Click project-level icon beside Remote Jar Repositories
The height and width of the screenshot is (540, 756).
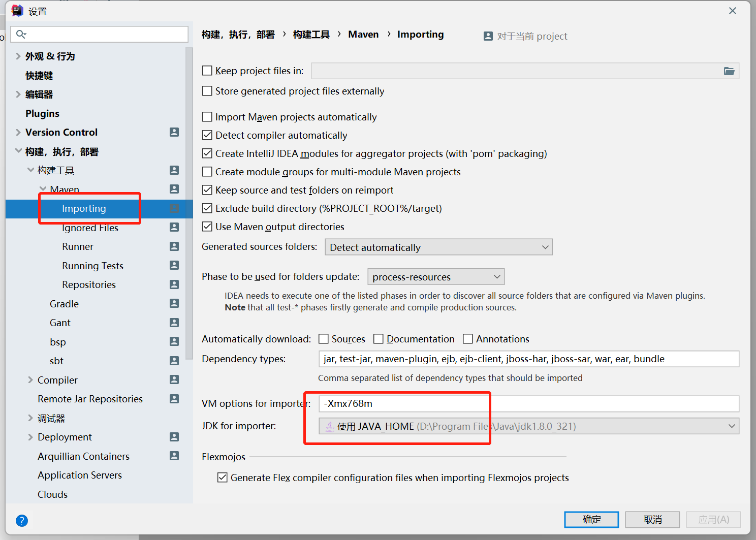point(174,399)
